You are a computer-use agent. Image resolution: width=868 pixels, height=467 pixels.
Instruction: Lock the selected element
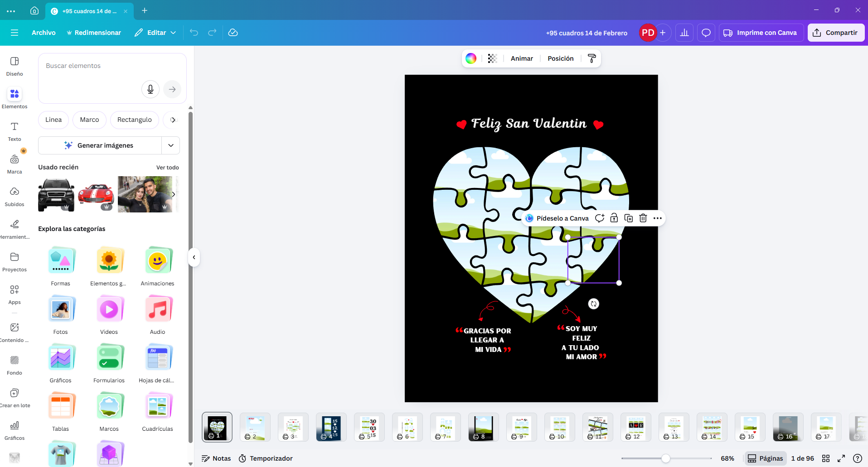tap(614, 218)
